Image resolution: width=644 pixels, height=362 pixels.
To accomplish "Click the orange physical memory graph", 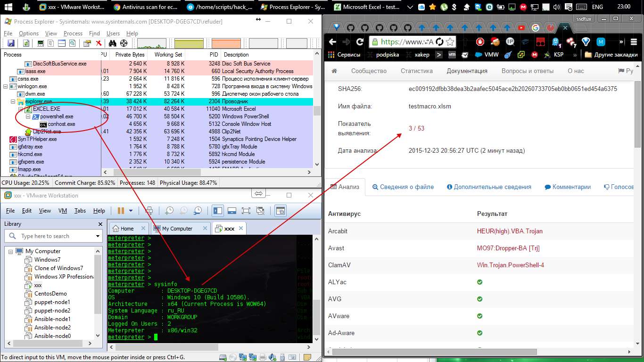I will (226, 43).
